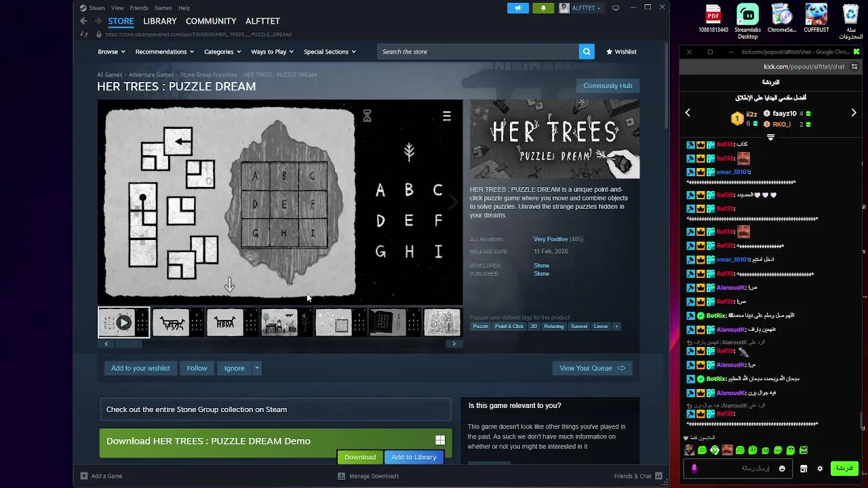Click the store search magnifier button
The image size is (868, 488).
click(x=587, y=52)
